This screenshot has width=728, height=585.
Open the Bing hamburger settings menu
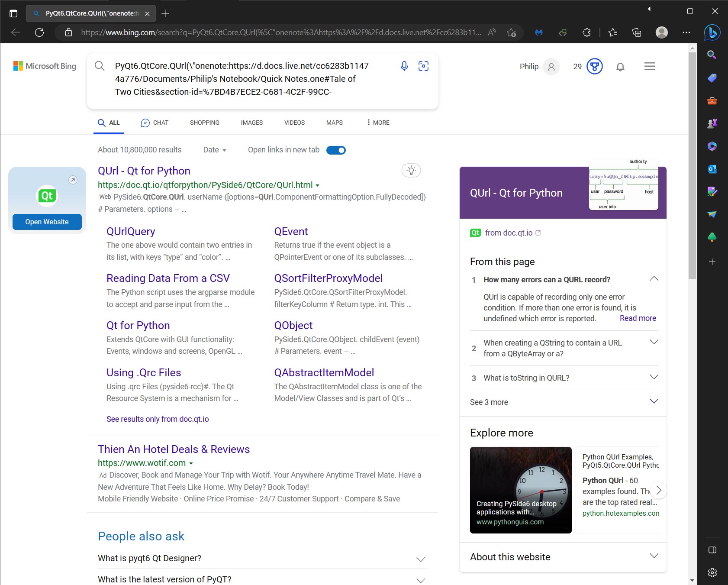(650, 66)
